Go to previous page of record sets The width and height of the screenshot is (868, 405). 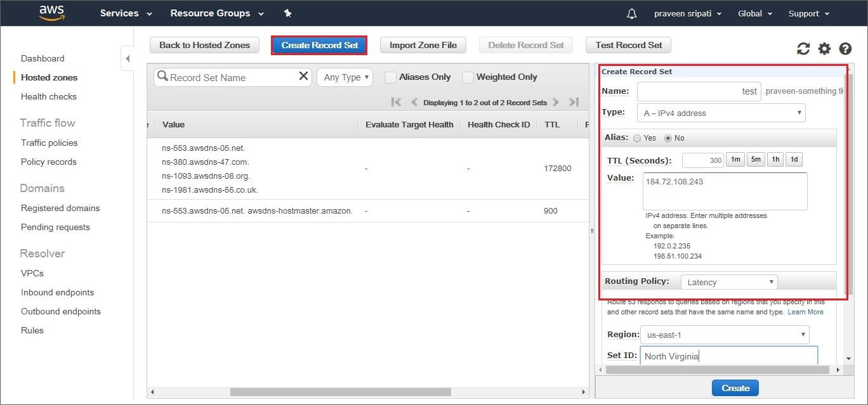coord(414,102)
